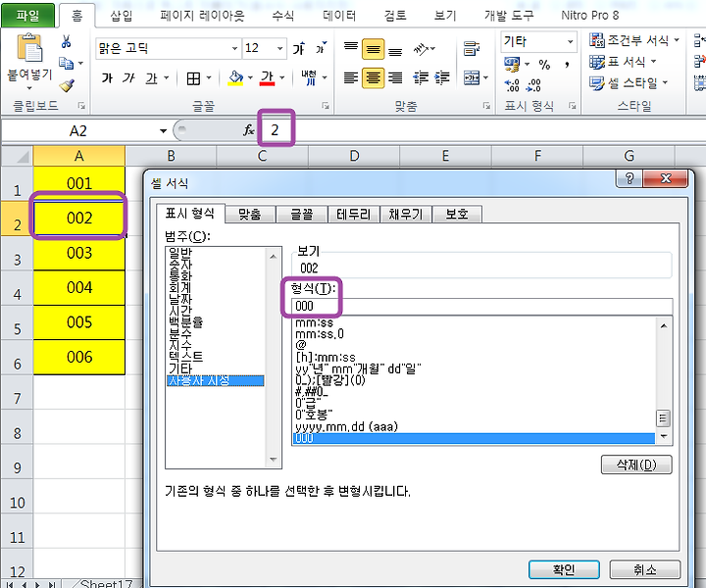This screenshot has width=706, height=588.
Task: Toggle center horizontal alignment
Action: (374, 77)
